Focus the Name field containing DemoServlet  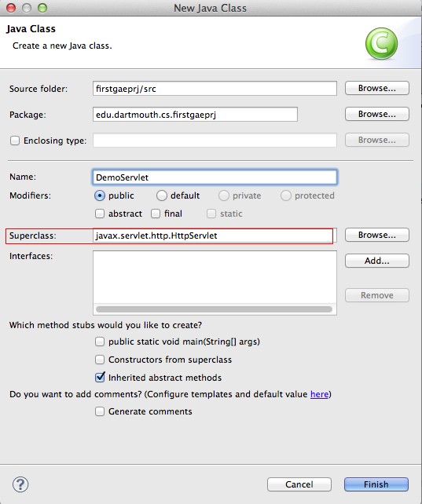tap(215, 177)
